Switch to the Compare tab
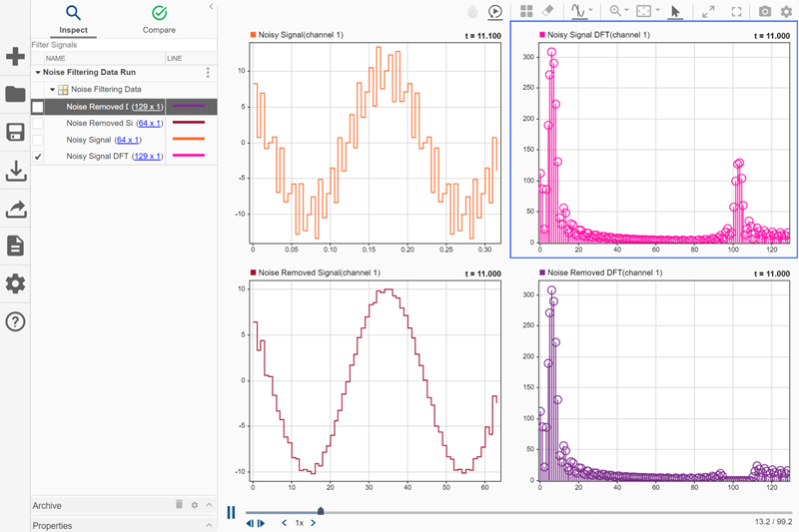The width and height of the screenshot is (799, 532). (159, 18)
